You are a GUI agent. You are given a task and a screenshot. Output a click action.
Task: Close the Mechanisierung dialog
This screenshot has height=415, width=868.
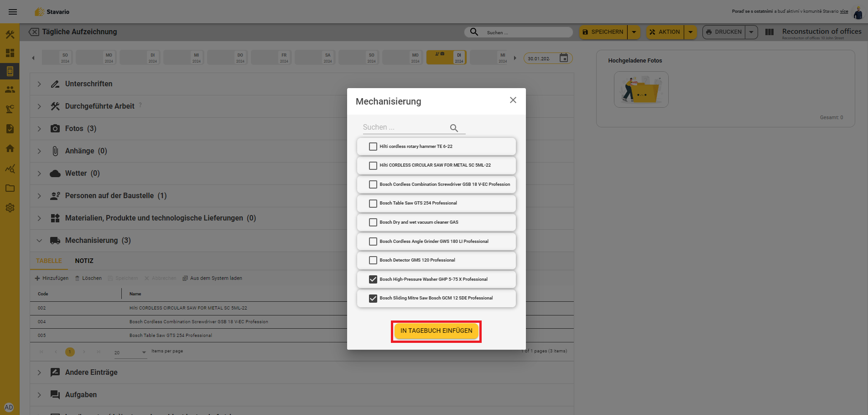pyautogui.click(x=513, y=100)
